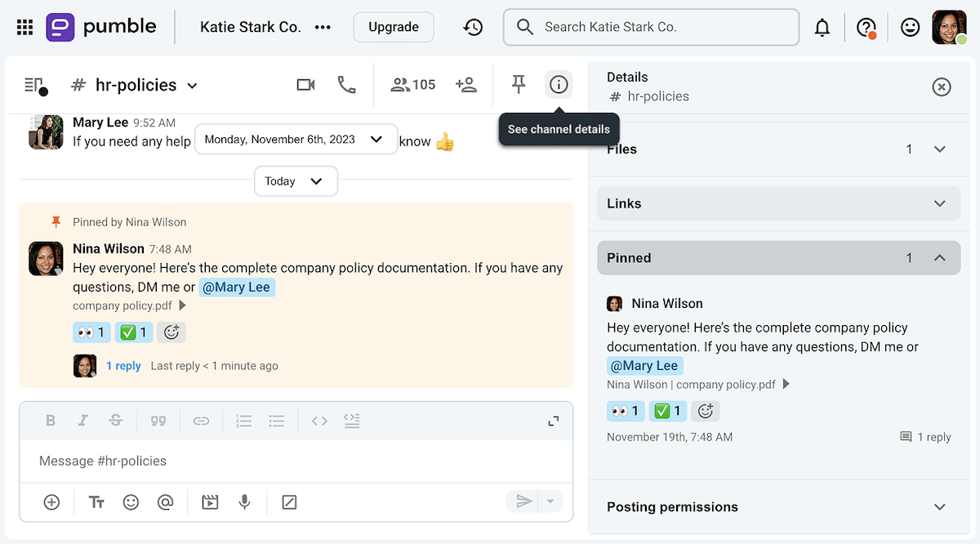
Task: Toggle bold formatting in the message toolbar
Action: click(x=51, y=420)
